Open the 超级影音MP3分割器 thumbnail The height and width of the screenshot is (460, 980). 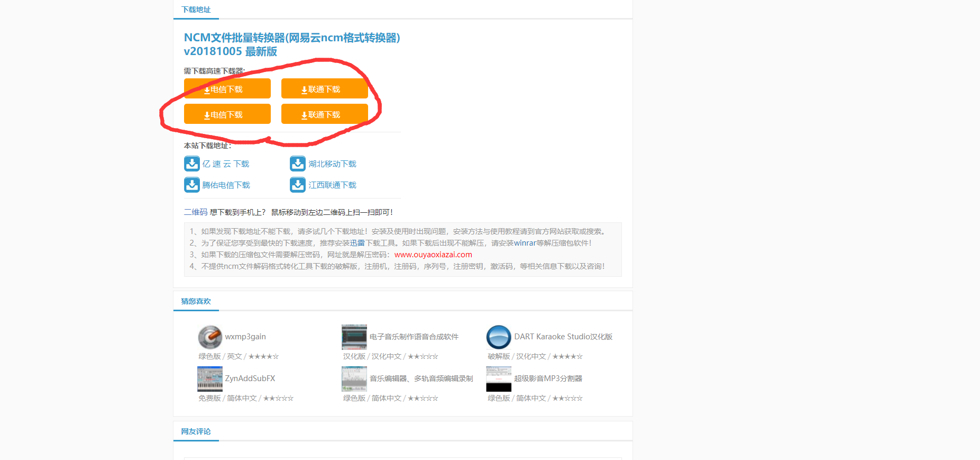tap(499, 379)
